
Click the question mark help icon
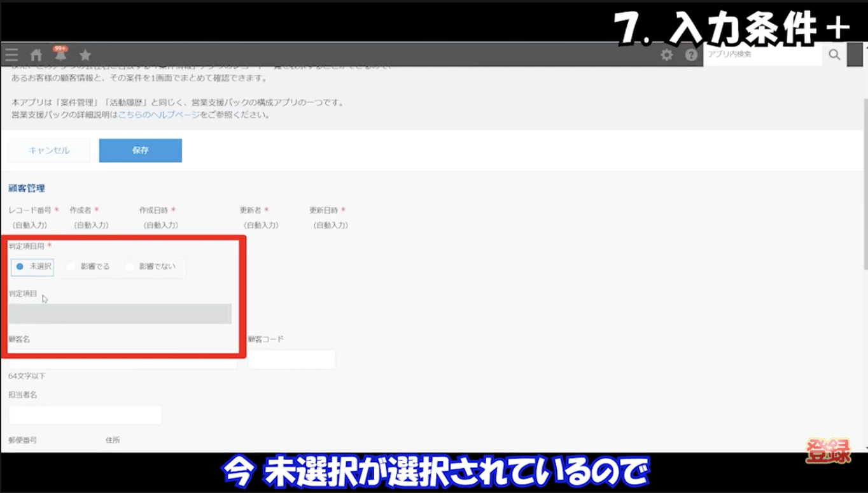691,54
